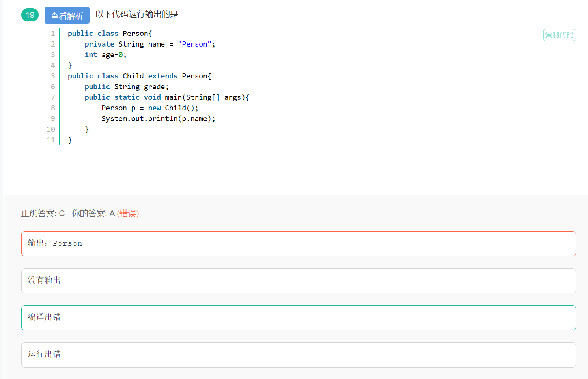Click the 你的答案: A label

93,213
